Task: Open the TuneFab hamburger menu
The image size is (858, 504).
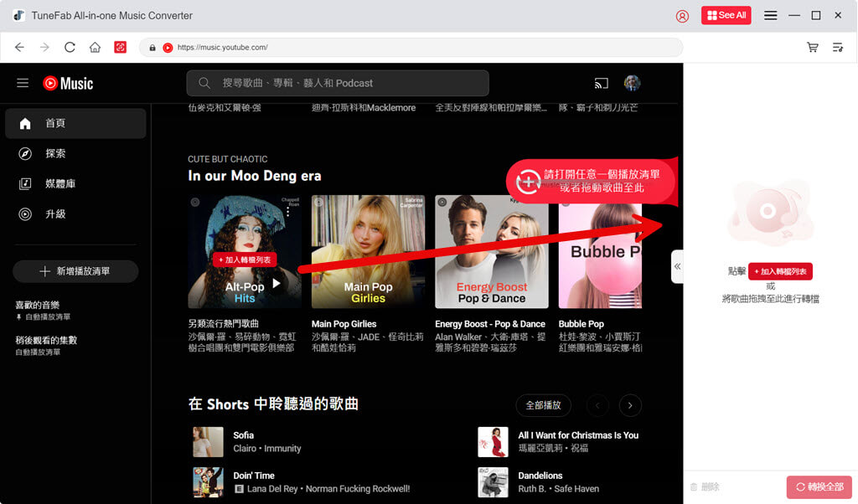Action: pyautogui.click(x=771, y=15)
